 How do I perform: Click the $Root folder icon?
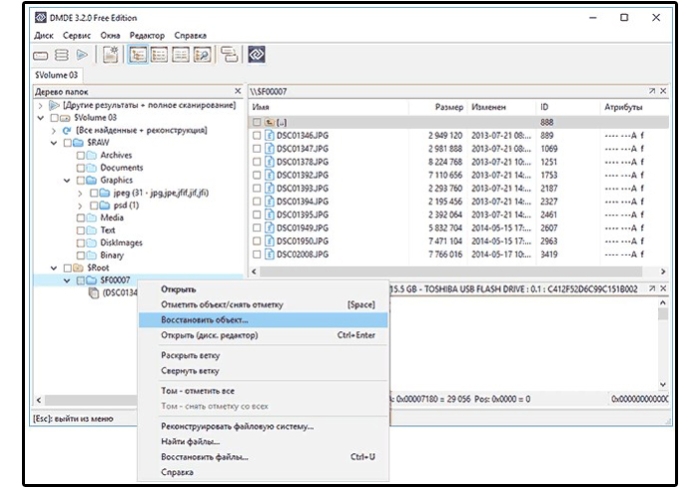pyautogui.click(x=78, y=268)
